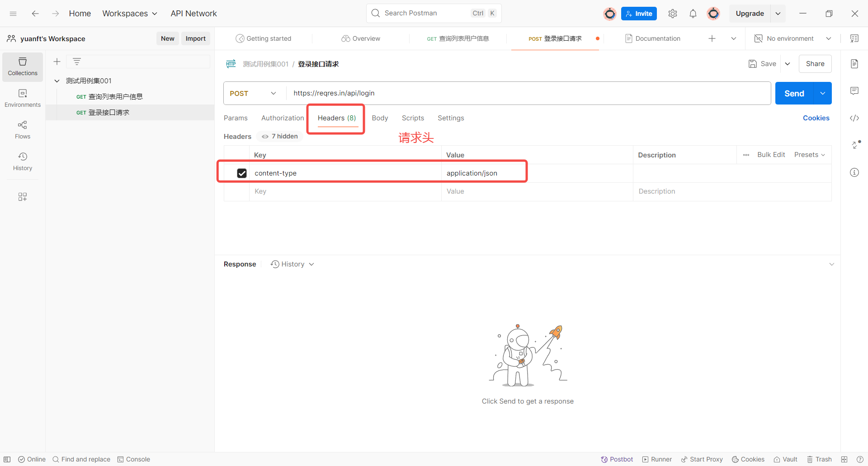Click the request URL input field
Image resolution: width=868 pixels, height=466 pixels.
pos(528,93)
